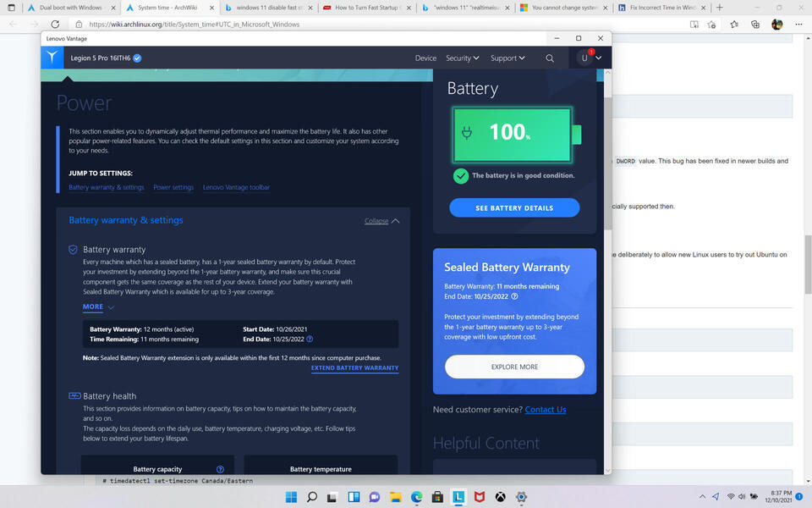Click Edge immersive reader icon in address bar
812x508 pixels.
(x=694, y=25)
